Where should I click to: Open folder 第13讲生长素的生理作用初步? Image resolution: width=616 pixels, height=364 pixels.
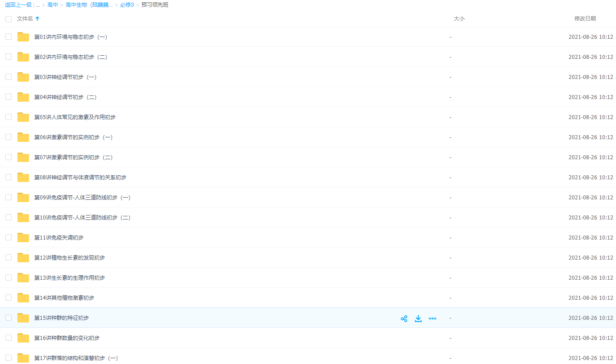pos(69,278)
